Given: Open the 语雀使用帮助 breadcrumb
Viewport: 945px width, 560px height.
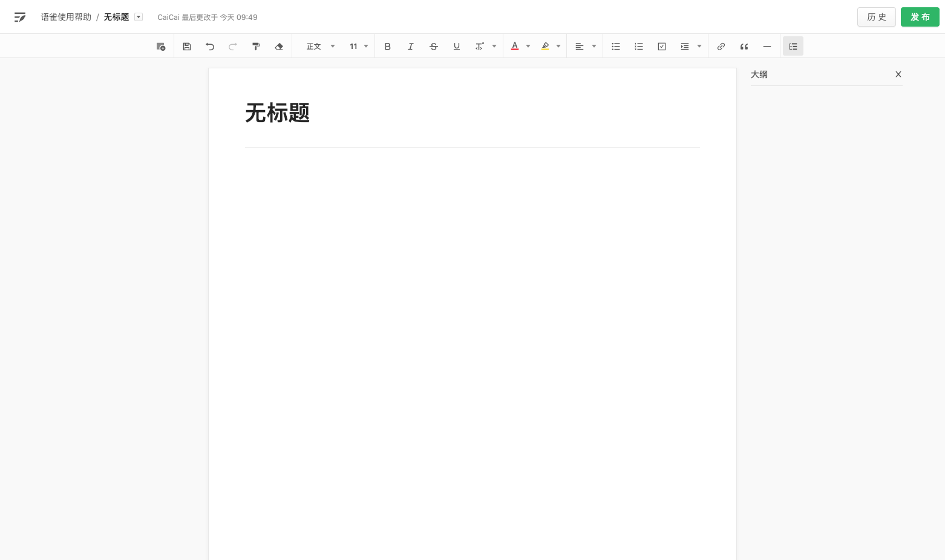Looking at the screenshot, I should tap(65, 16).
